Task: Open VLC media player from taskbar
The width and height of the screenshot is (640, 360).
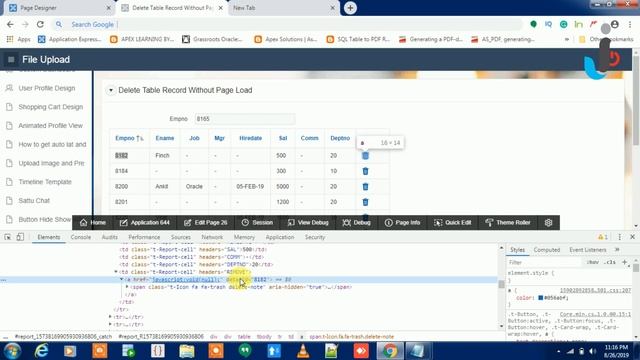Action: 303,351
